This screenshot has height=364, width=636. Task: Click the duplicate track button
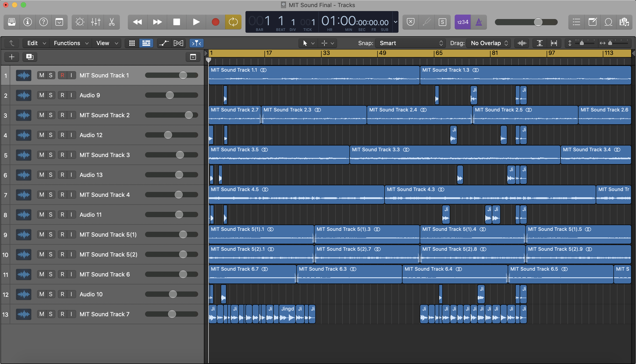[x=30, y=57]
